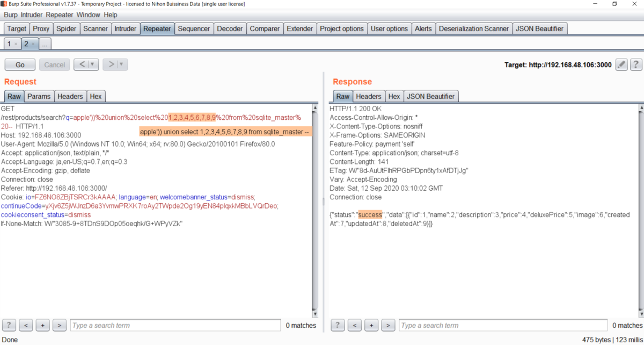Open the Intruder menu

(32, 15)
